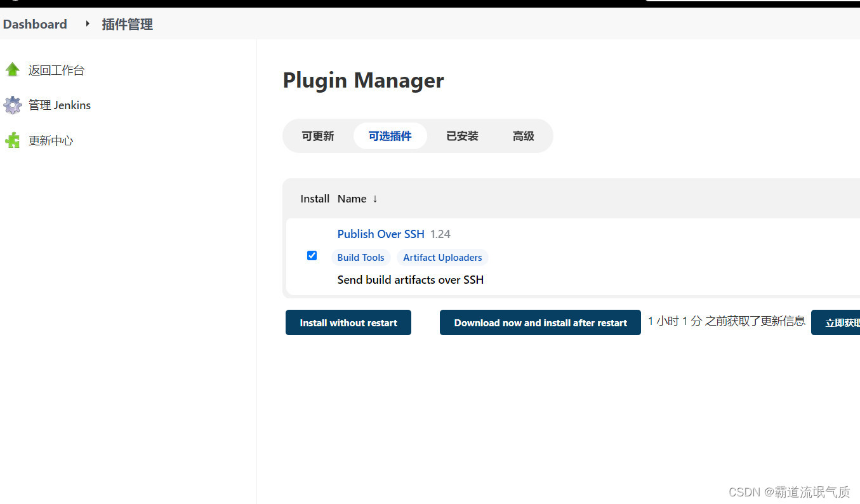Switch to the 可更新 tab
This screenshot has width=860, height=504.
pos(318,136)
